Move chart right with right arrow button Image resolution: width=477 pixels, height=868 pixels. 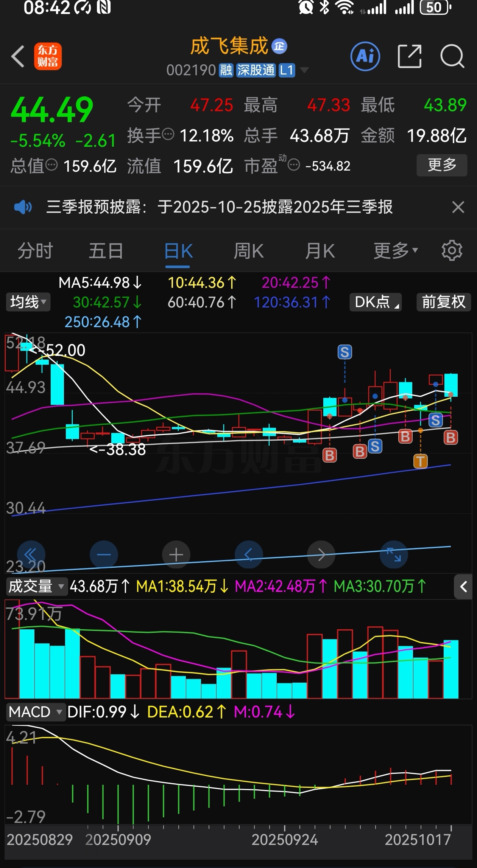[x=321, y=554]
